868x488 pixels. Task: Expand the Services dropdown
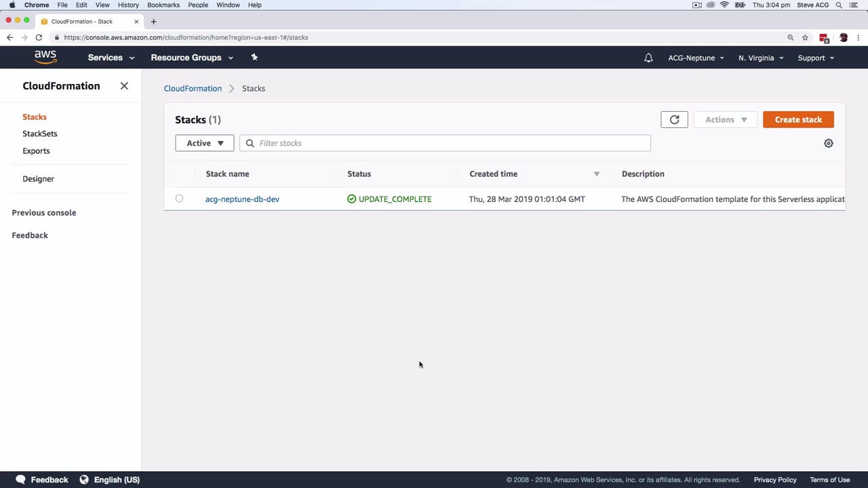[111, 58]
